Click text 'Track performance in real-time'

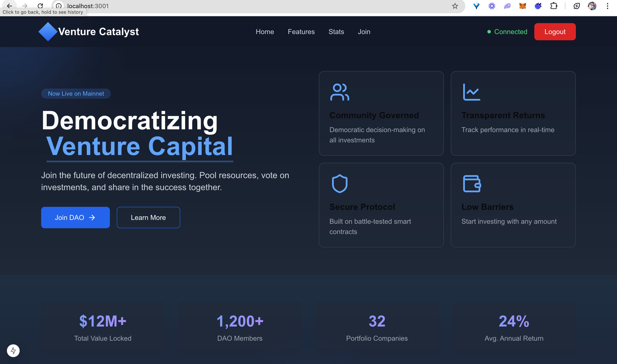click(x=508, y=130)
